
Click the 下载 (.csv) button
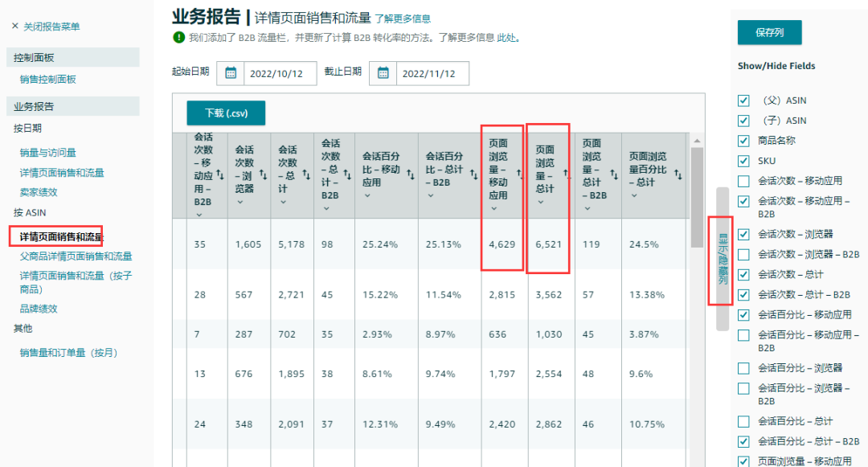[x=226, y=113]
